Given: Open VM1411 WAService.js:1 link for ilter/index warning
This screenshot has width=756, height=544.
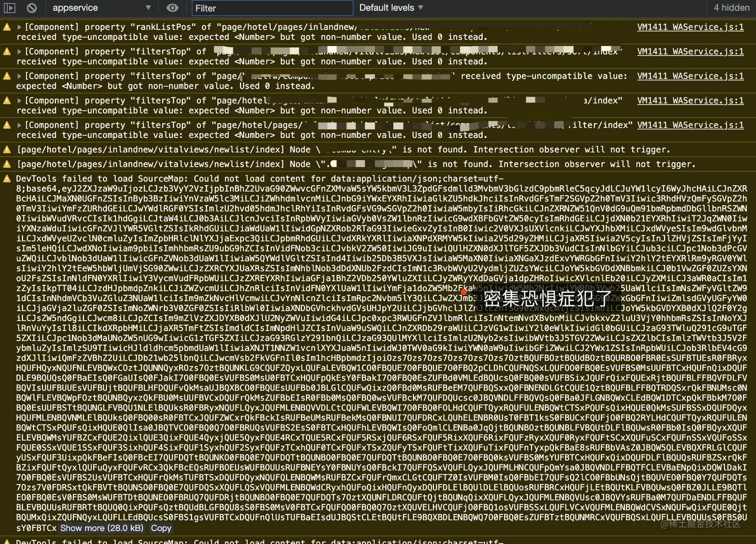Looking at the screenshot, I should click(x=690, y=125).
